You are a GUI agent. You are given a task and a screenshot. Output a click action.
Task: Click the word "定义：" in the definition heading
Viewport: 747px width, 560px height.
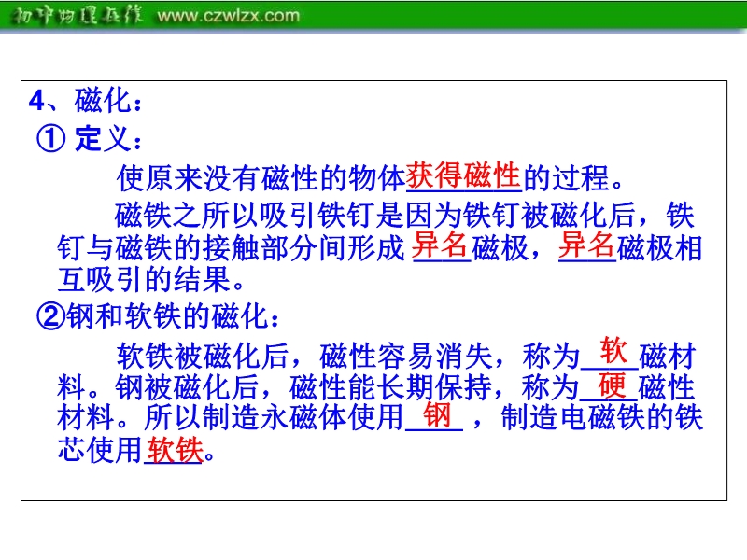(x=108, y=139)
